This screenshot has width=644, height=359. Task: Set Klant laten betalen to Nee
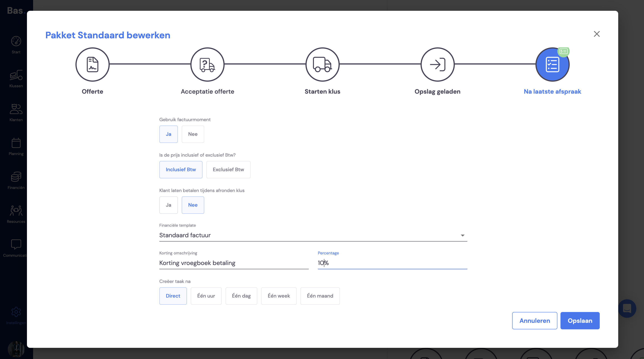pyautogui.click(x=193, y=205)
